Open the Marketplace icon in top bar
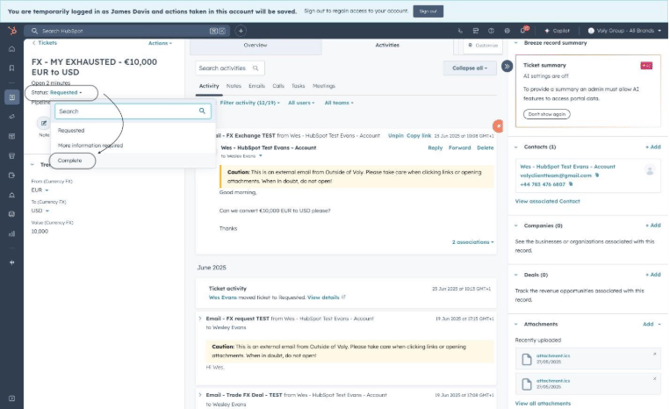Screen dimensions: 670x409 pos(476,31)
